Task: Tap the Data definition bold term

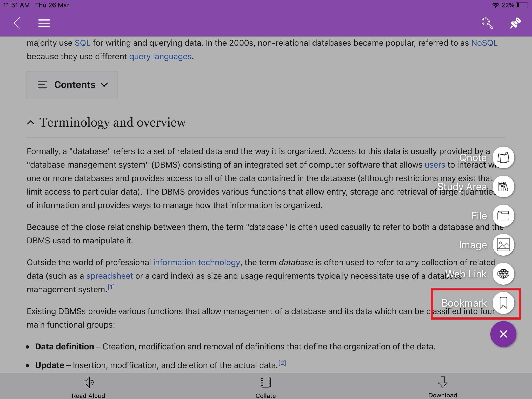Action: (x=64, y=347)
